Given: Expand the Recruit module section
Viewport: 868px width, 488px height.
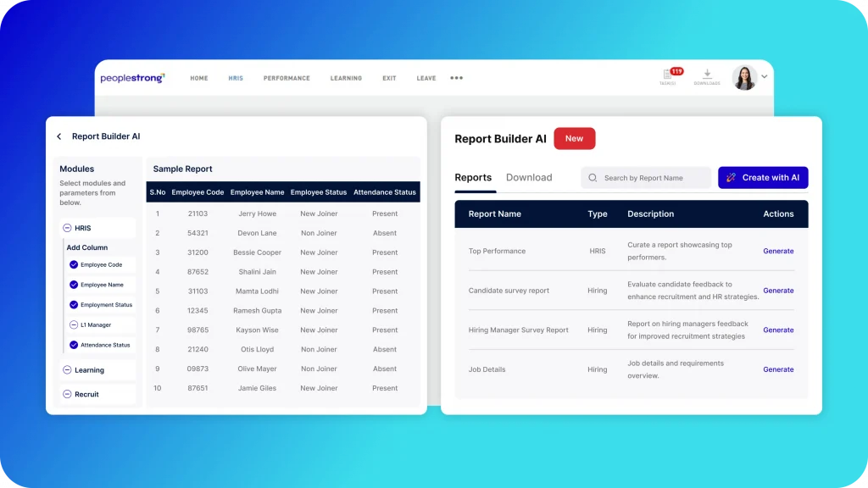Looking at the screenshot, I should 67,394.
